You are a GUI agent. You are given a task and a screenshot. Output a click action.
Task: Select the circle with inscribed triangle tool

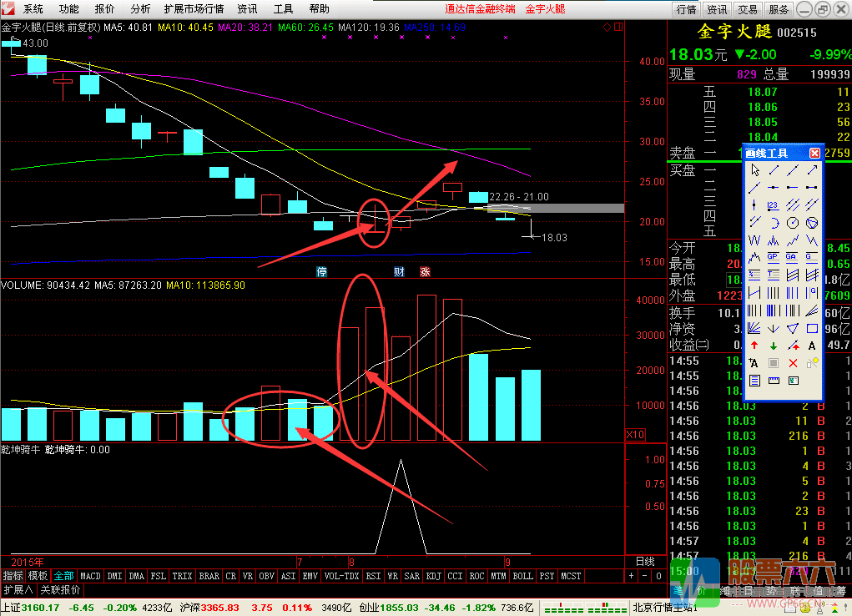[812, 222]
